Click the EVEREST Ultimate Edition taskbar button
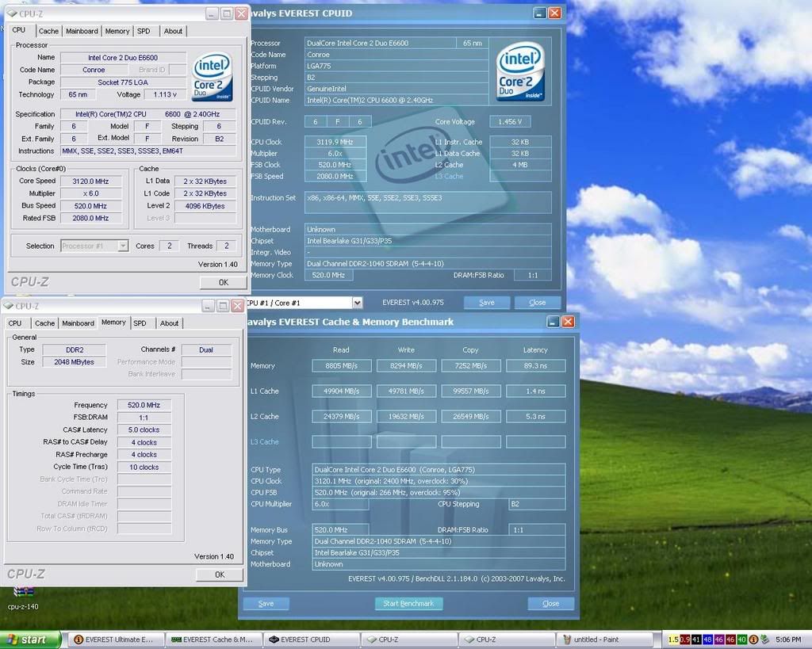812x649 pixels. [x=114, y=639]
